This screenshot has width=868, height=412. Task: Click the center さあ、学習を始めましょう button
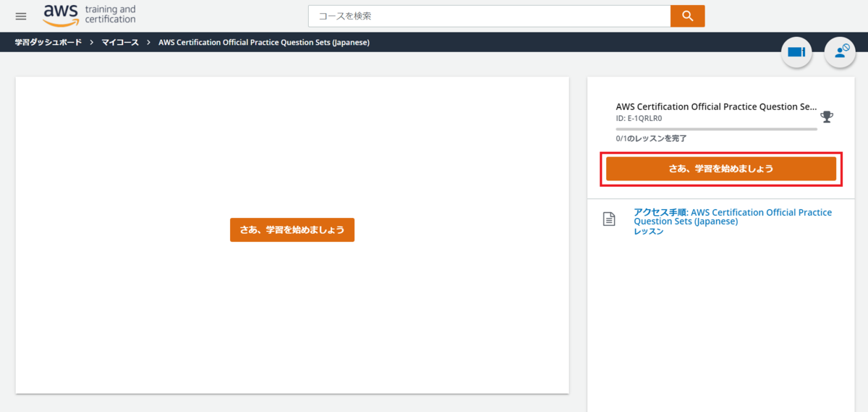(x=292, y=230)
